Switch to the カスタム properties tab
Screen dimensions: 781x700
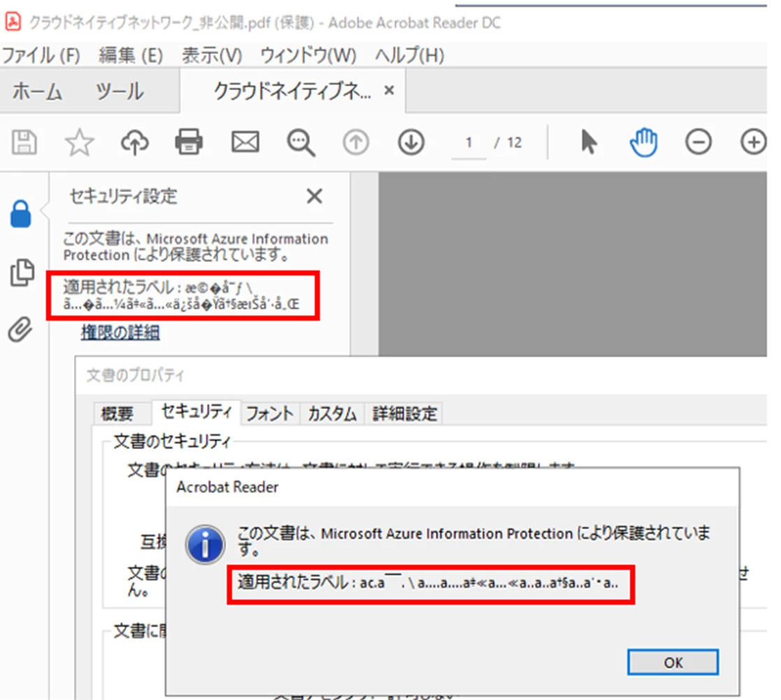coord(333,414)
